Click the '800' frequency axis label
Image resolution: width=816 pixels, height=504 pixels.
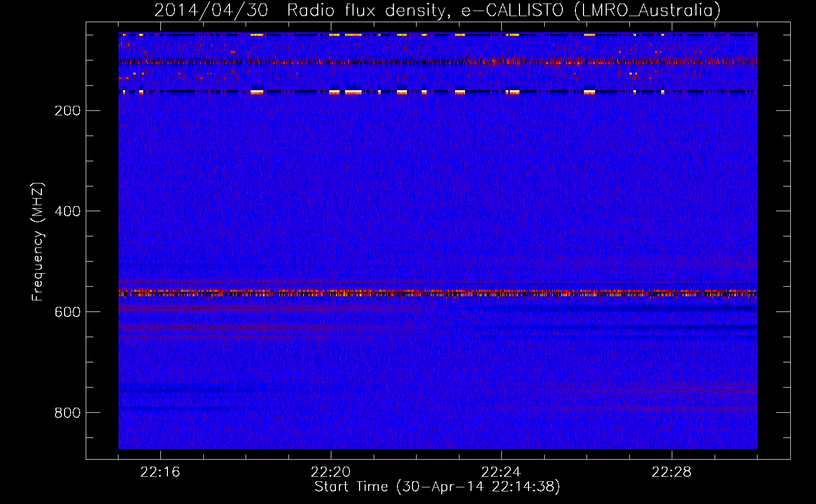coord(68,413)
